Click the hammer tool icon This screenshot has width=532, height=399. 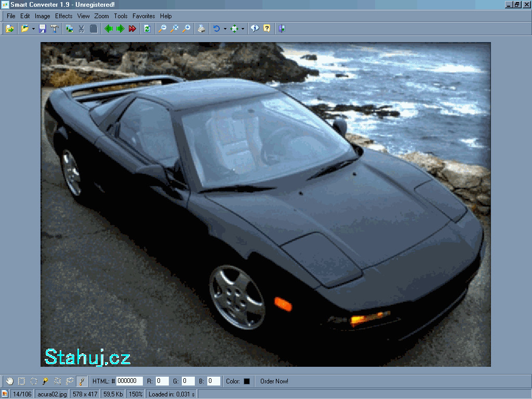(54, 29)
